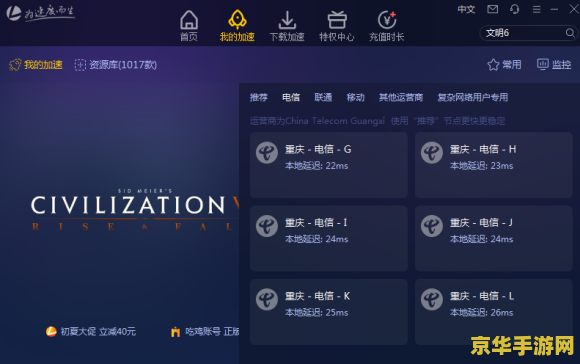
Task: Open the 吃鸡账号 promo link
Action: [x=205, y=331]
